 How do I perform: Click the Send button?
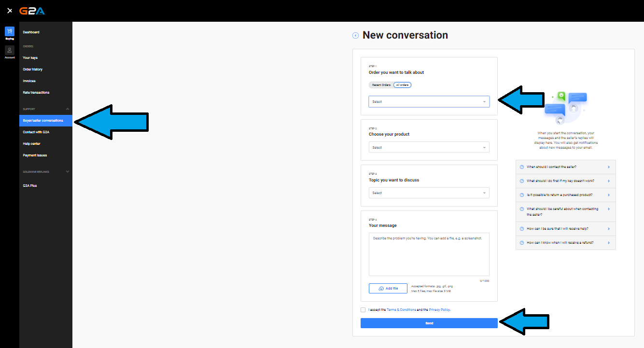tap(429, 323)
